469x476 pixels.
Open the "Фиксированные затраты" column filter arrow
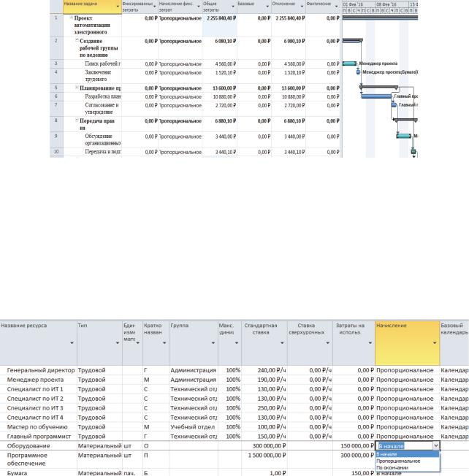click(155, 7)
